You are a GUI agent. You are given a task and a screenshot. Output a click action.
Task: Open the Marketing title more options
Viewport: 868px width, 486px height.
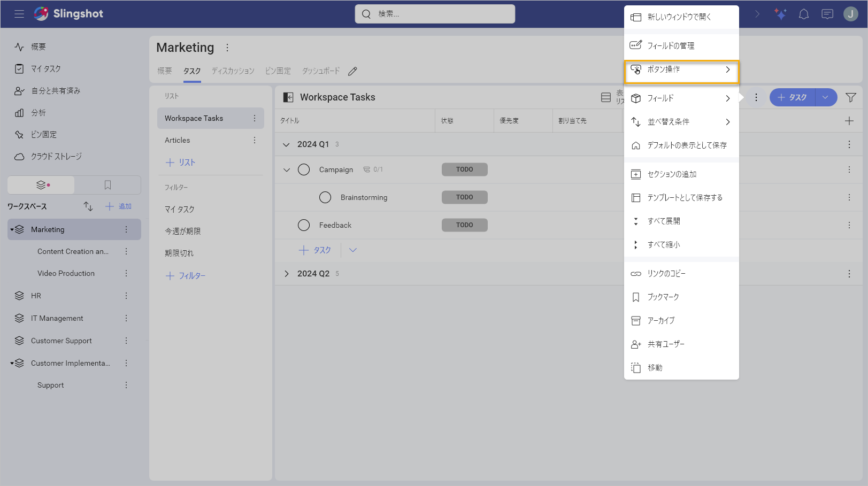click(x=227, y=48)
